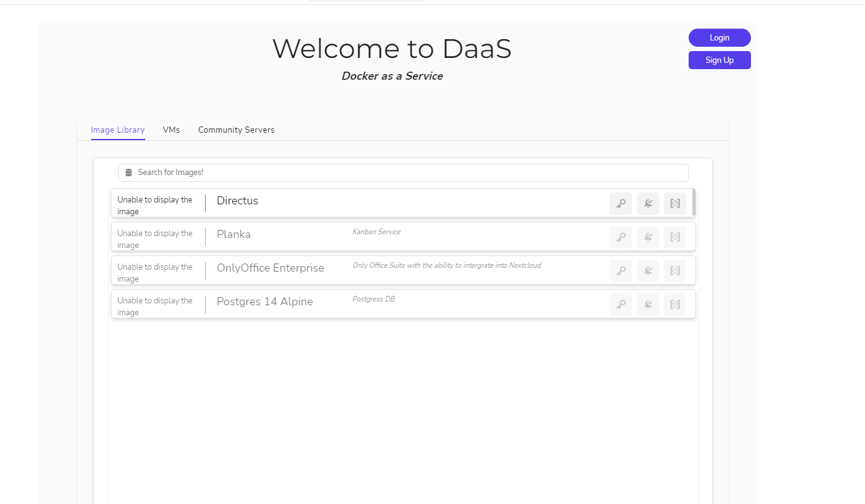The image size is (865, 504).
Task: Click the key icon in the Directus row
Action: click(x=621, y=204)
